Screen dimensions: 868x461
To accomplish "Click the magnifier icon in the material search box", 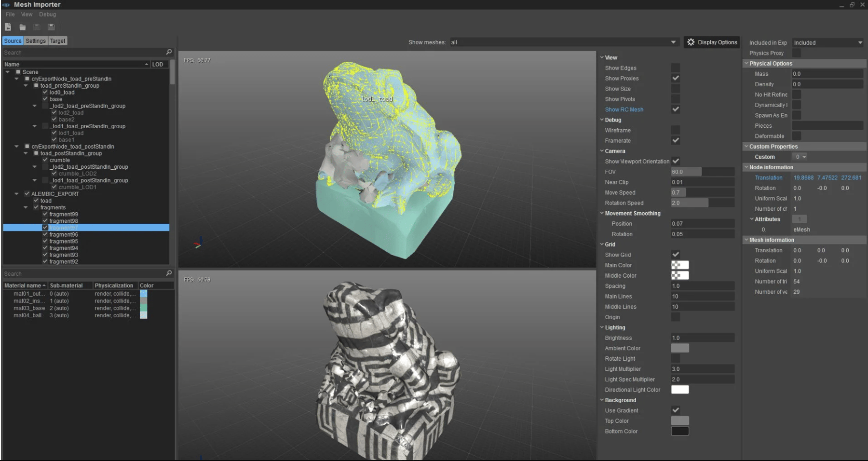I will point(169,273).
